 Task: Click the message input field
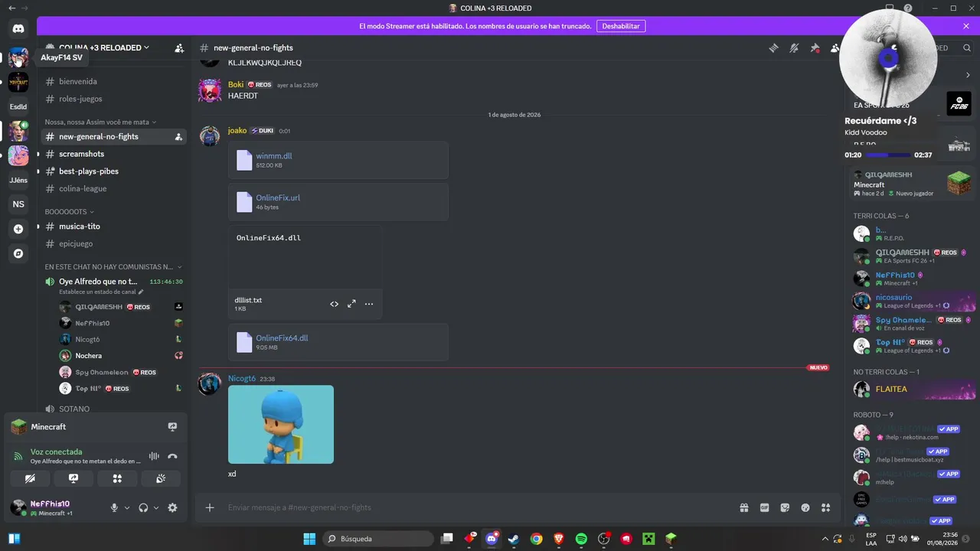475,507
